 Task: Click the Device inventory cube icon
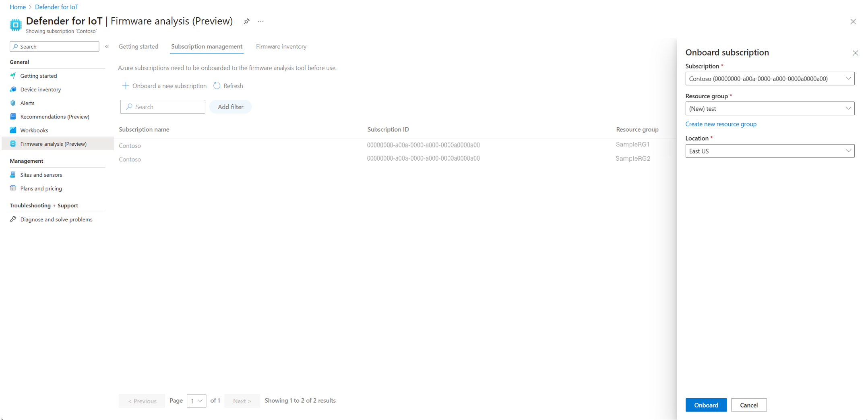point(13,89)
